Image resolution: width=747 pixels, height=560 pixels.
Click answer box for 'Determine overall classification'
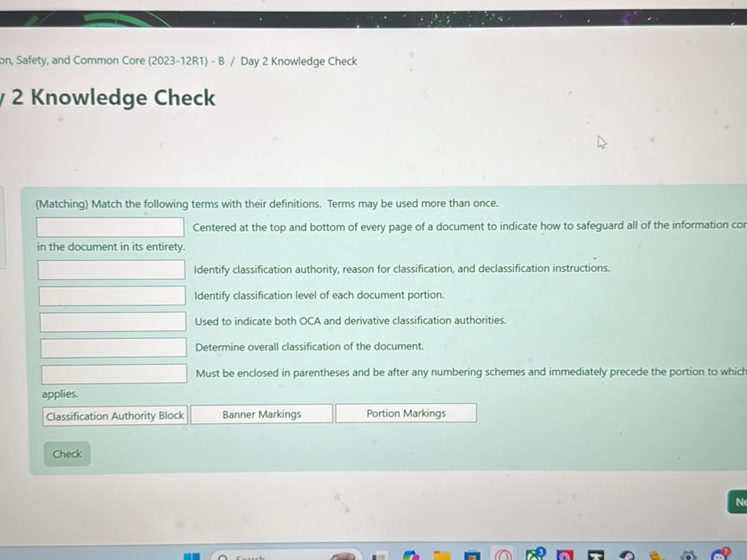(113, 347)
